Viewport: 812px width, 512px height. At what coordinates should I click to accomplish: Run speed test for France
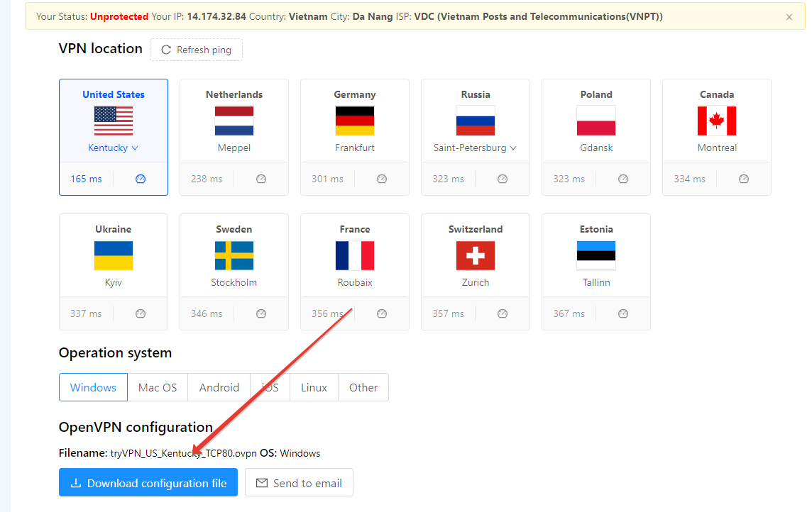382,313
